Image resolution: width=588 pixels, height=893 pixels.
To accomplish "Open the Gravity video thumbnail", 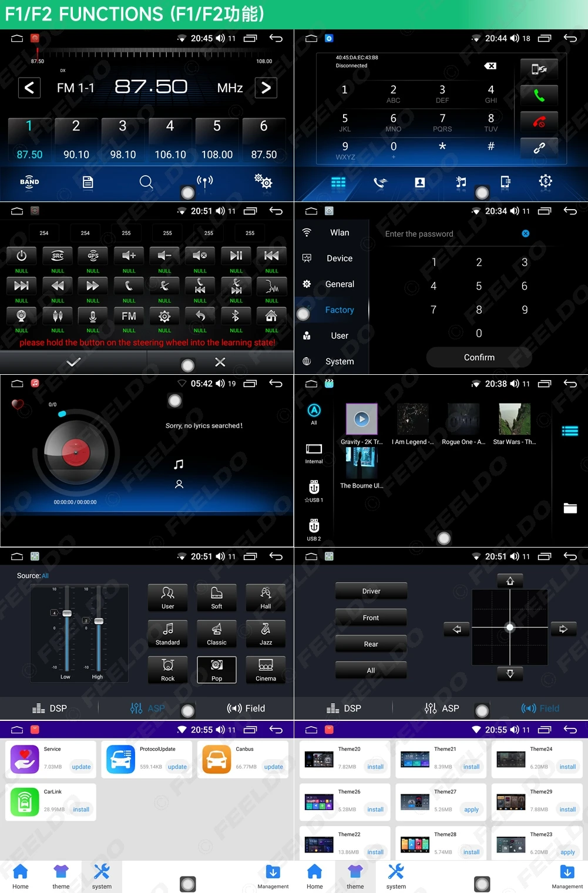I will pyautogui.click(x=361, y=419).
